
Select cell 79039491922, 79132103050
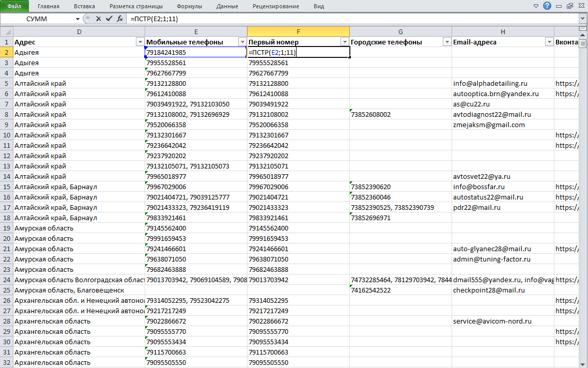tap(196, 104)
